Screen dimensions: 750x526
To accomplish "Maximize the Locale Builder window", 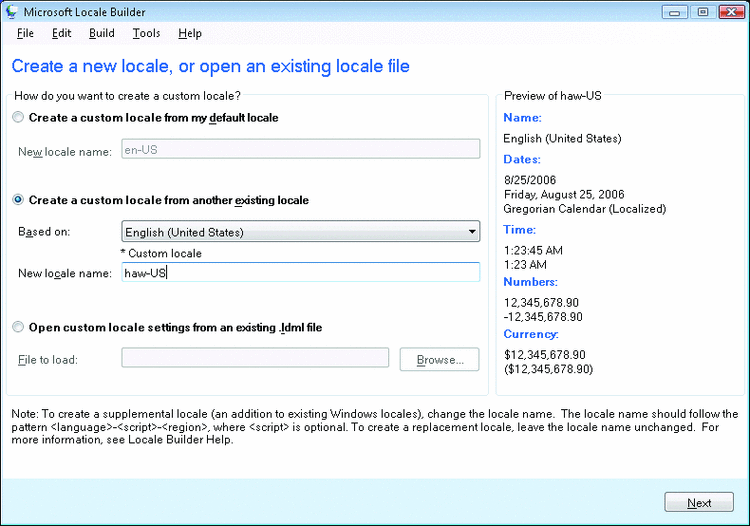I will click(703, 12).
